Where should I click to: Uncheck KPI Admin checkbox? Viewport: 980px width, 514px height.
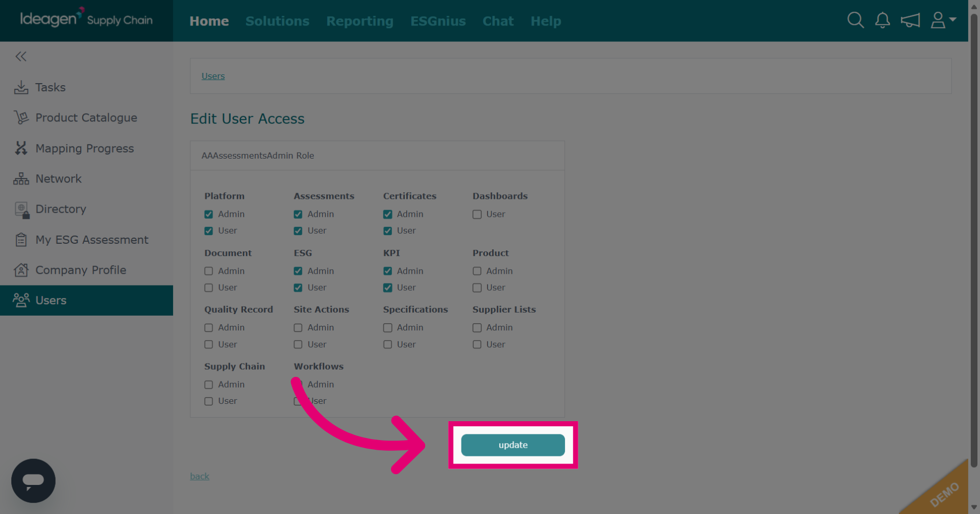pos(388,271)
